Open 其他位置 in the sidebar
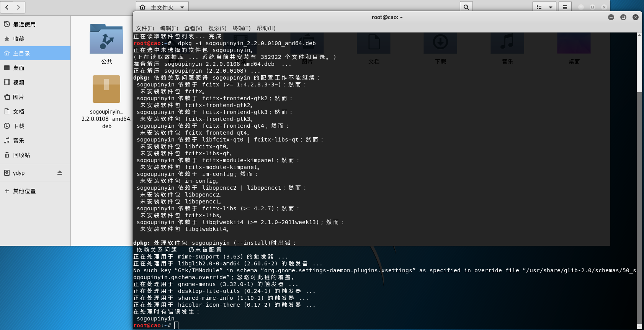The width and height of the screenshot is (644, 330). click(35, 191)
